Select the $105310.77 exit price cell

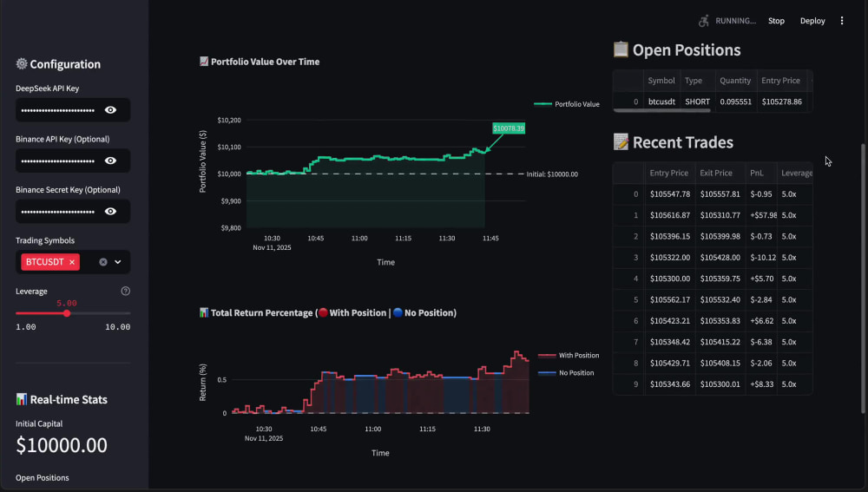click(720, 215)
